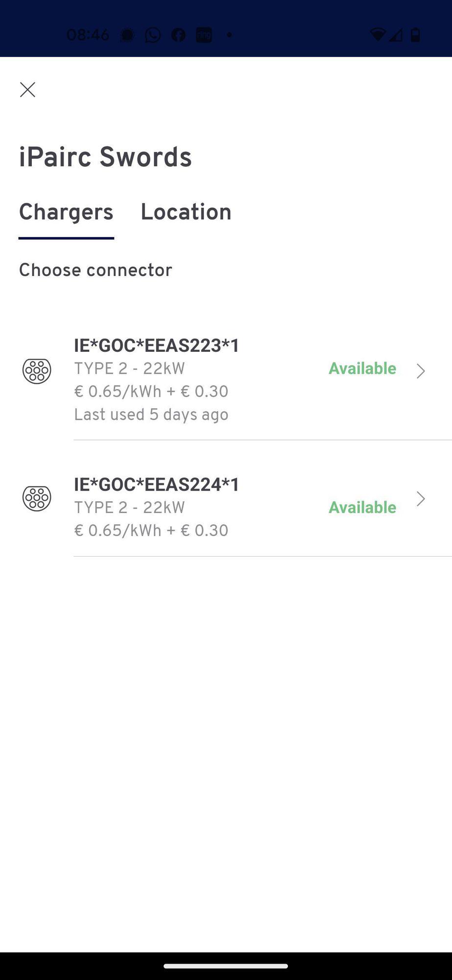Viewport: 452px width, 980px height.
Task: Open the chevron for charger IE*GOC*EEAS223*1
Action: [x=420, y=371]
